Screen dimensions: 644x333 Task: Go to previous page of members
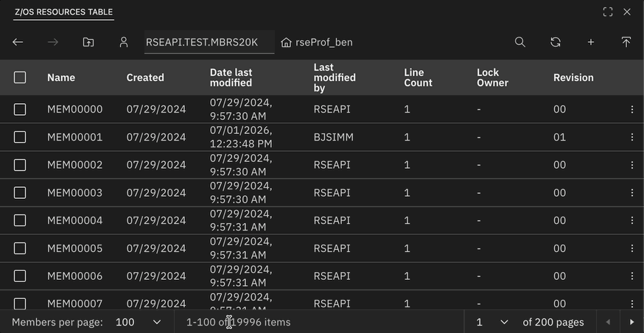(x=609, y=323)
